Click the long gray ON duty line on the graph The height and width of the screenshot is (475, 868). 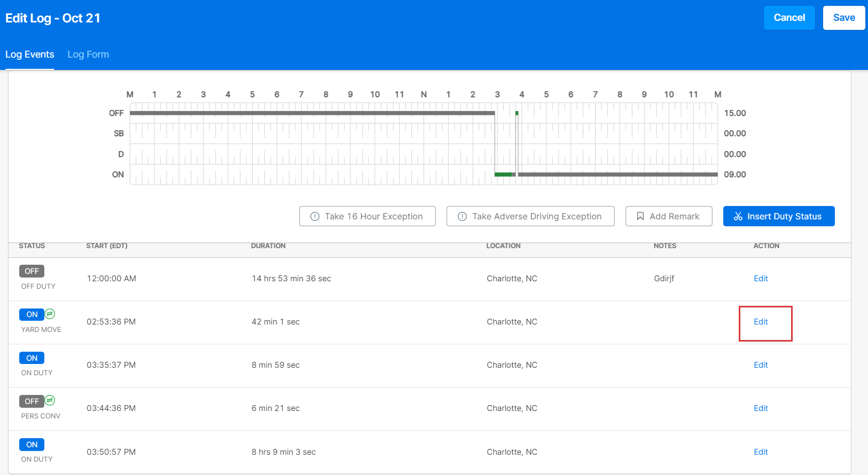618,175
